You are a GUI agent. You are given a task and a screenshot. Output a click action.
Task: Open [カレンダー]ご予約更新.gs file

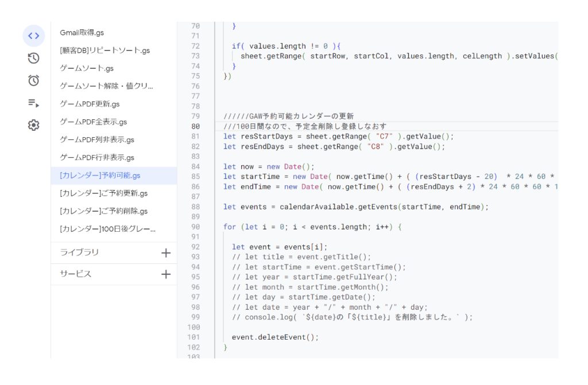[x=103, y=193]
